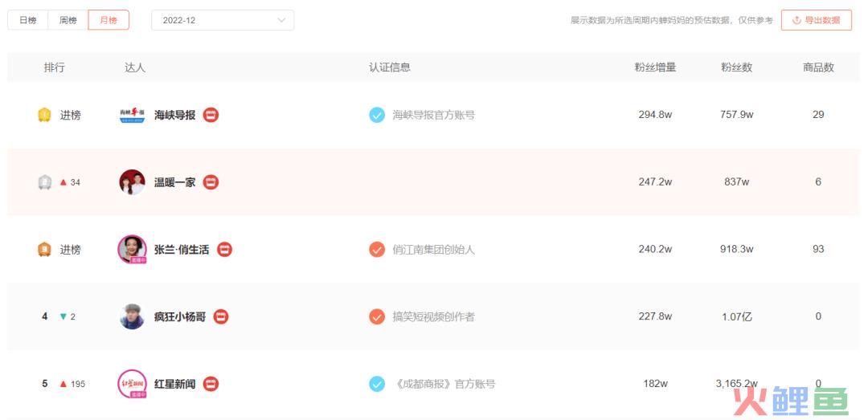Image resolution: width=868 pixels, height=420 pixels.
Task: Click the 导出数据 export button
Action: point(817,20)
